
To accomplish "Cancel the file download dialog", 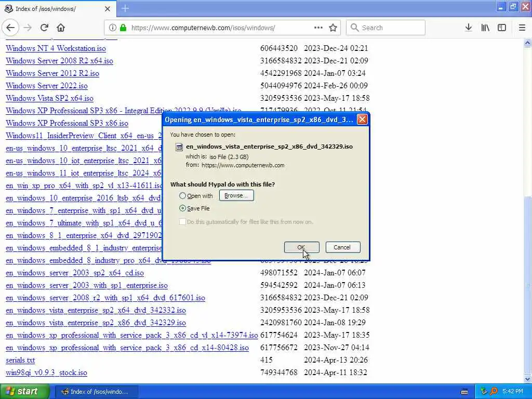I will pos(343,247).
